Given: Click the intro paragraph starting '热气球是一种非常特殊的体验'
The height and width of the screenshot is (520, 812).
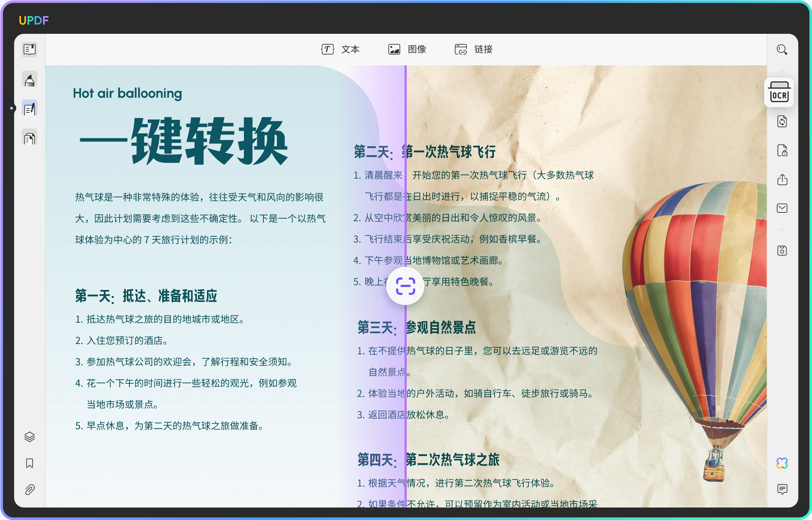Looking at the screenshot, I should click(200, 218).
